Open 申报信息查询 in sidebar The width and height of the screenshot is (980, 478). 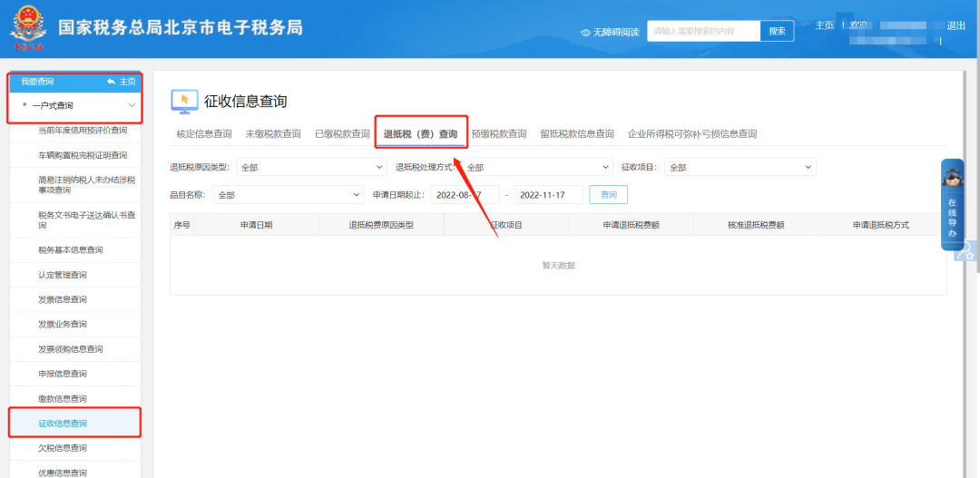(63, 374)
